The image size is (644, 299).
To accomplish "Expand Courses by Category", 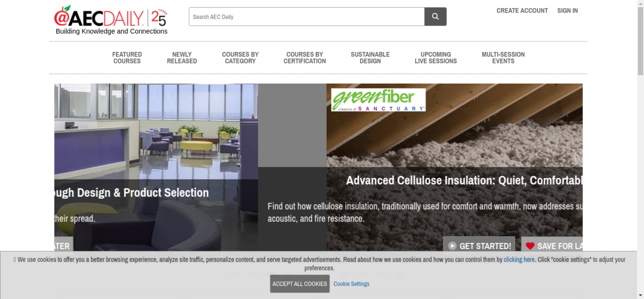I will pyautogui.click(x=240, y=58).
